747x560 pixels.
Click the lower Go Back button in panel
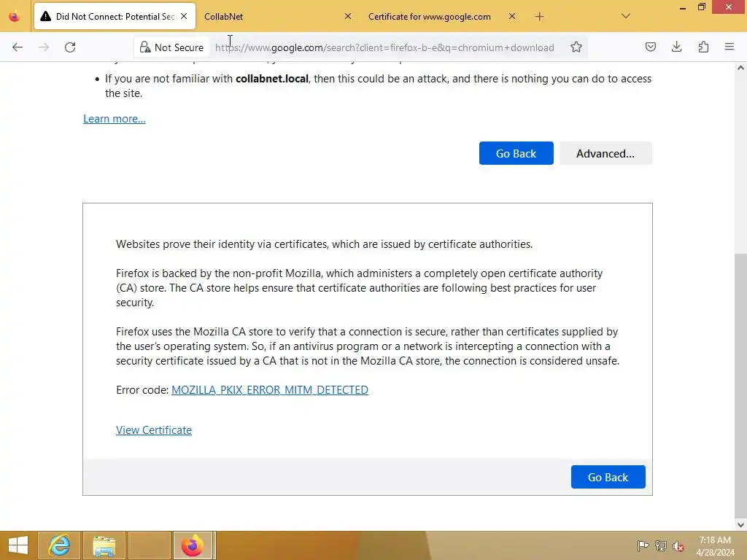[x=608, y=477]
